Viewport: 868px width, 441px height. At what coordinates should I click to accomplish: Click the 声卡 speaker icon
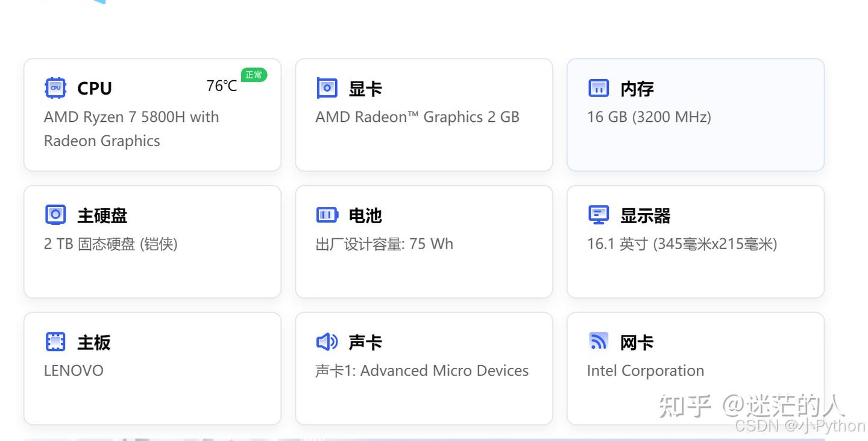point(327,341)
